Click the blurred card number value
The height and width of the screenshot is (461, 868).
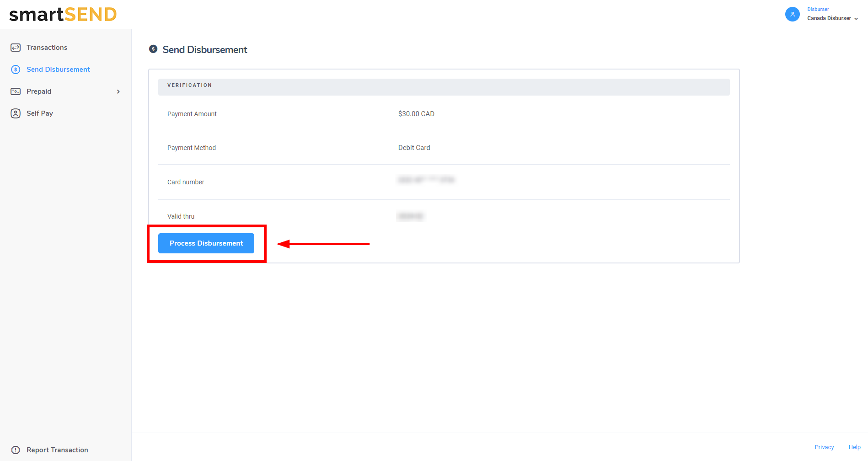coord(426,180)
